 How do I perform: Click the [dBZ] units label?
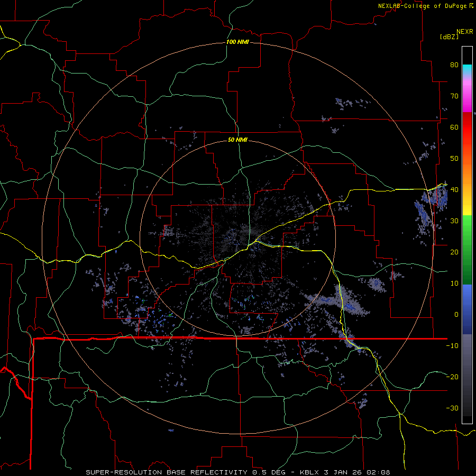tap(449, 36)
